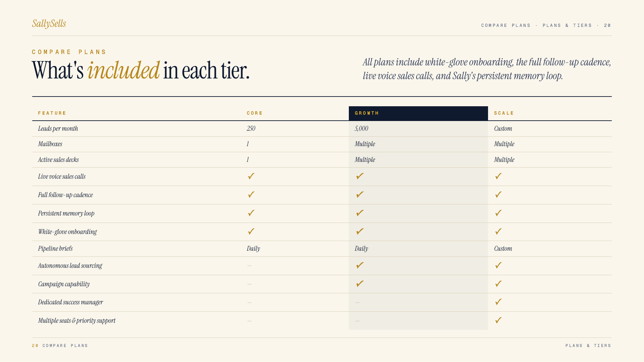Click Growth checkmark for Full follow-up cadence
Image resolution: width=644 pixels, height=362 pixels.
(360, 195)
